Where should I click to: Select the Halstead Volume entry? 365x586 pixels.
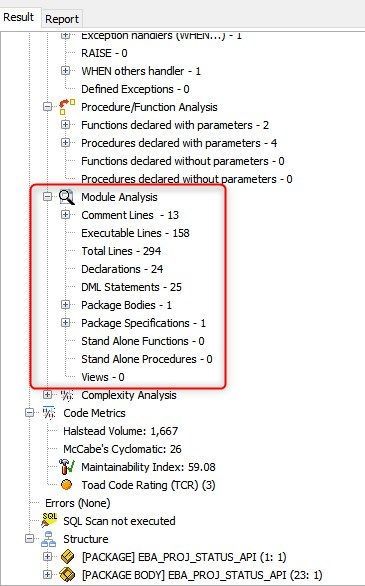click(x=120, y=431)
